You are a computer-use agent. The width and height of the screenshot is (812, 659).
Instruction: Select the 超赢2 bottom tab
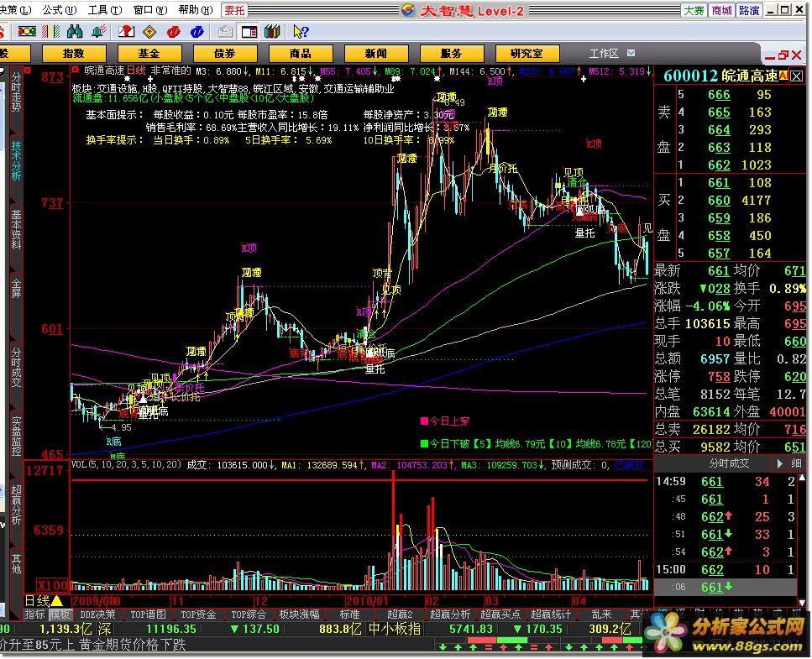pos(400,615)
